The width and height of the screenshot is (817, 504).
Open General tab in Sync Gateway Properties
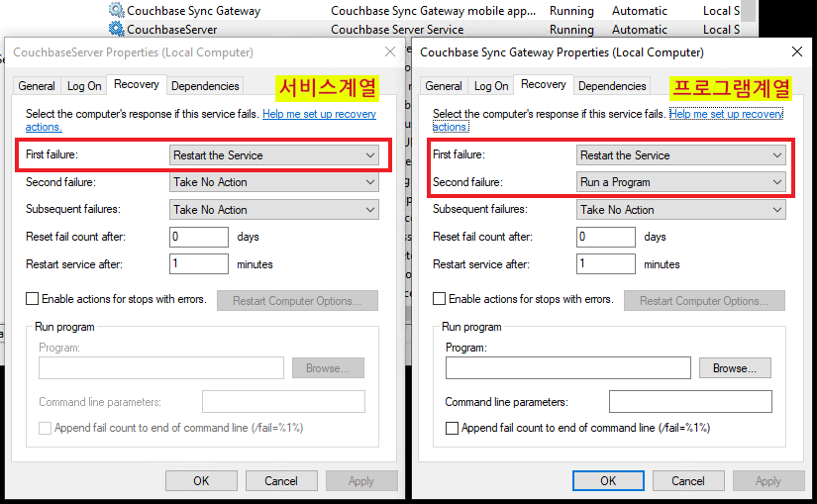pos(444,86)
